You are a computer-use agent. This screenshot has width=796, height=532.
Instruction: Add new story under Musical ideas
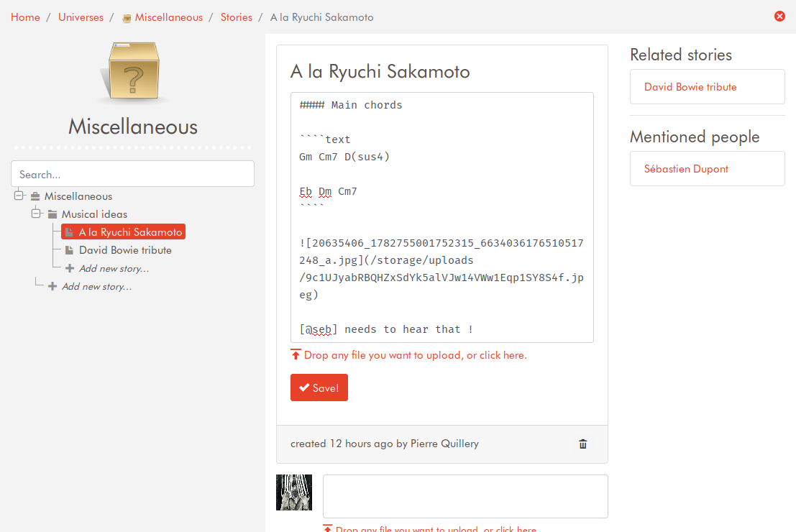pos(114,269)
